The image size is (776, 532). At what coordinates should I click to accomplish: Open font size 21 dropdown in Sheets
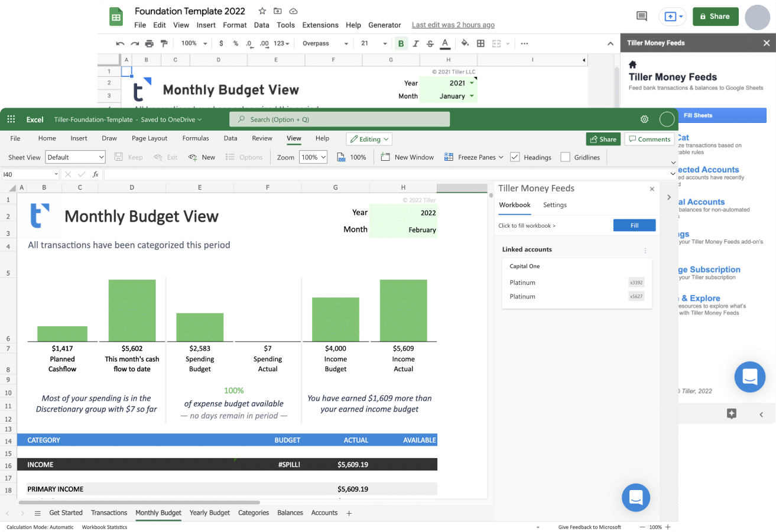(x=374, y=43)
